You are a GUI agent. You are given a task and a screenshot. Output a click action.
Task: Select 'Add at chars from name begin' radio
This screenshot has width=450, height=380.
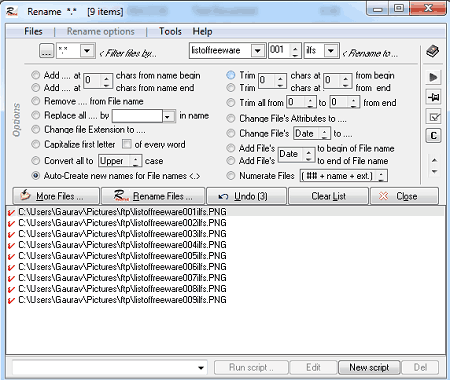point(35,75)
